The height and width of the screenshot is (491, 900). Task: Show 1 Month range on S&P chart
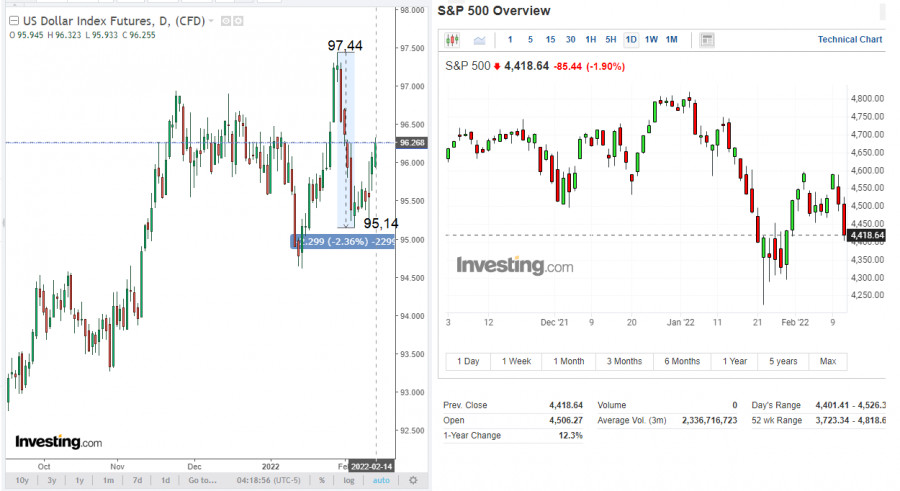click(568, 361)
